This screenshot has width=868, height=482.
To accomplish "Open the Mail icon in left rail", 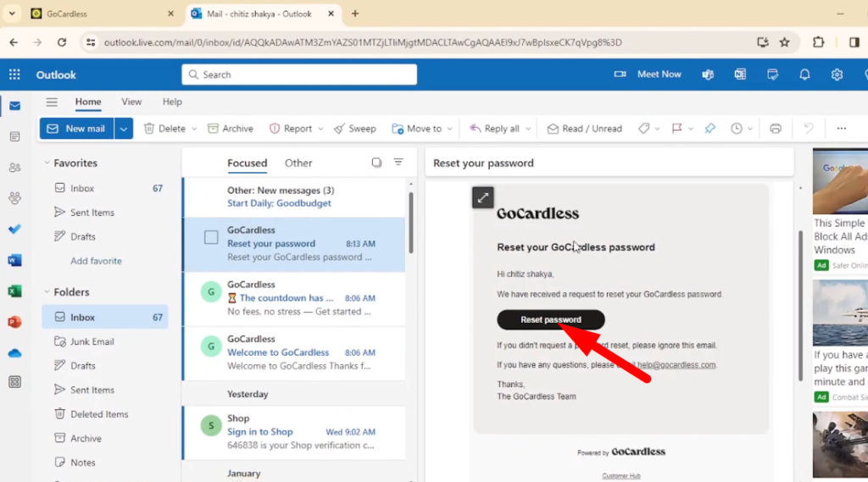I will (15, 106).
